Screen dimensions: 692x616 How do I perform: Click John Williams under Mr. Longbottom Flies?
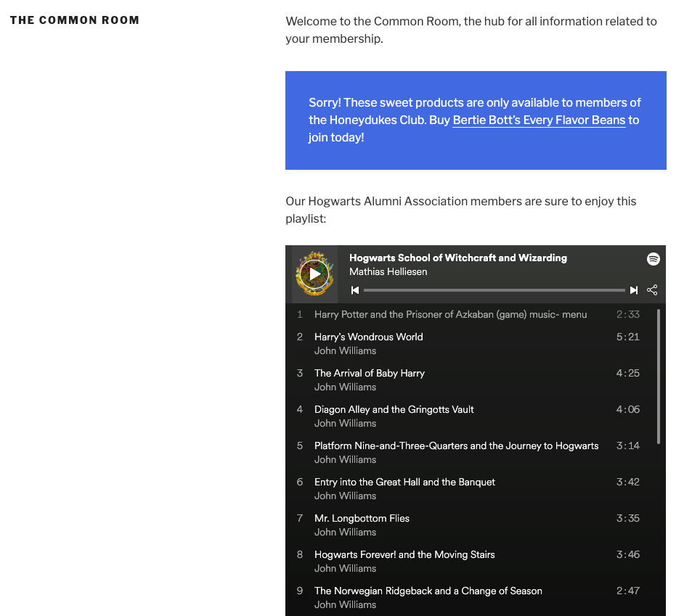[x=345, y=533]
